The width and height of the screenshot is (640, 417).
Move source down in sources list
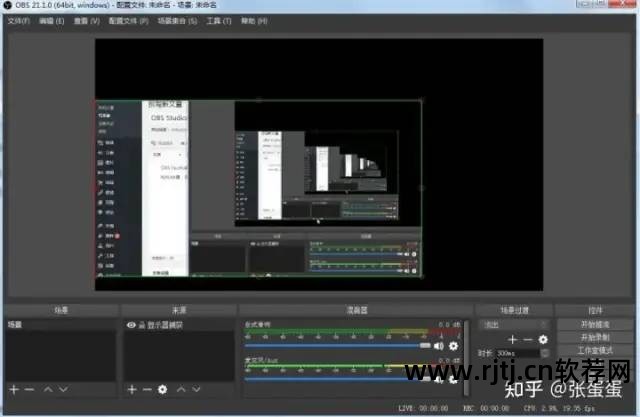click(x=196, y=390)
